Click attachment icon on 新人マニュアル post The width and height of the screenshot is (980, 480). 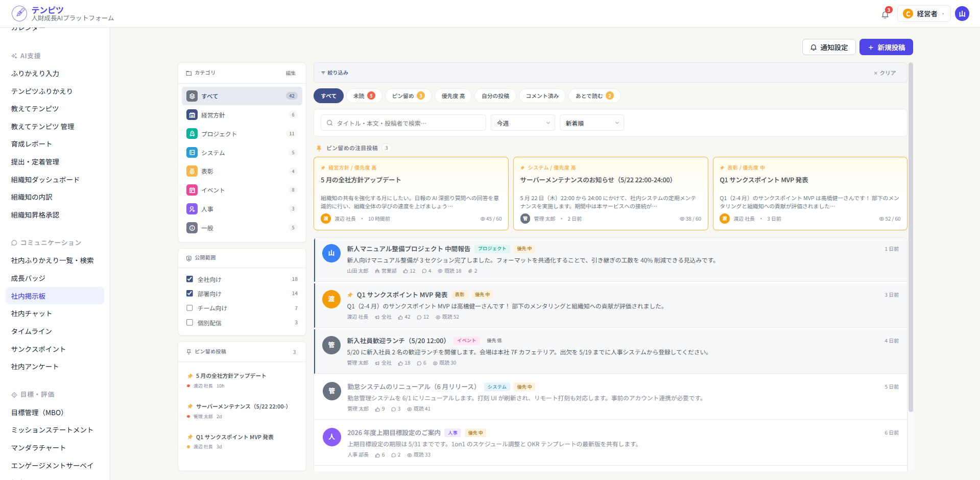coord(470,271)
